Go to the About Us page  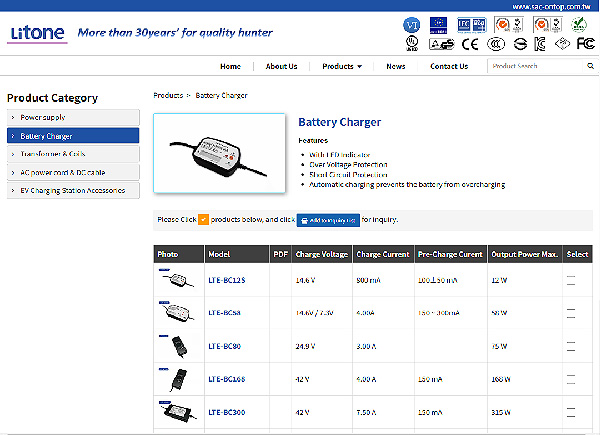[281, 66]
